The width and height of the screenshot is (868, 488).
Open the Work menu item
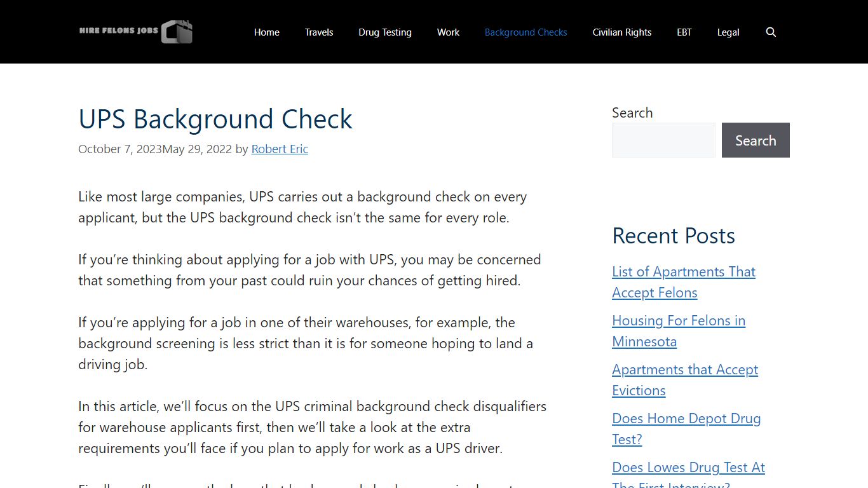pos(448,32)
